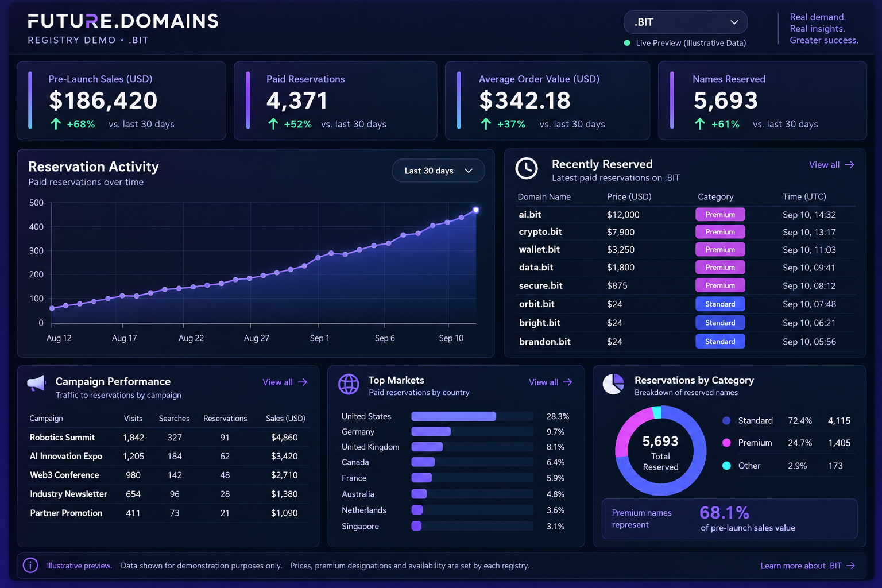Click the $12,000 price cell
This screenshot has height=588, width=882.
click(x=623, y=215)
